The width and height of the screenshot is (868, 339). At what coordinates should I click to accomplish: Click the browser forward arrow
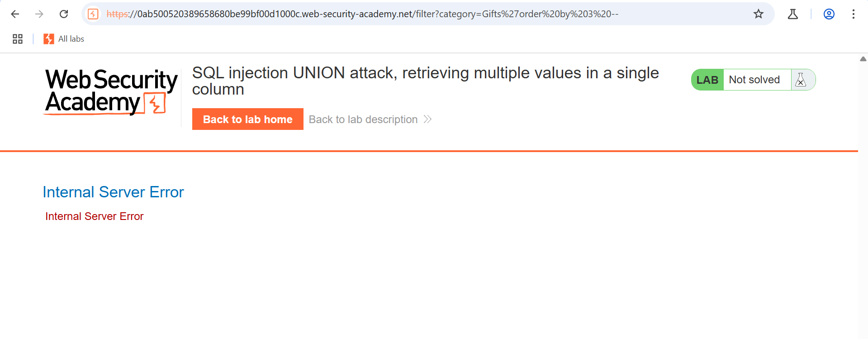(39, 14)
